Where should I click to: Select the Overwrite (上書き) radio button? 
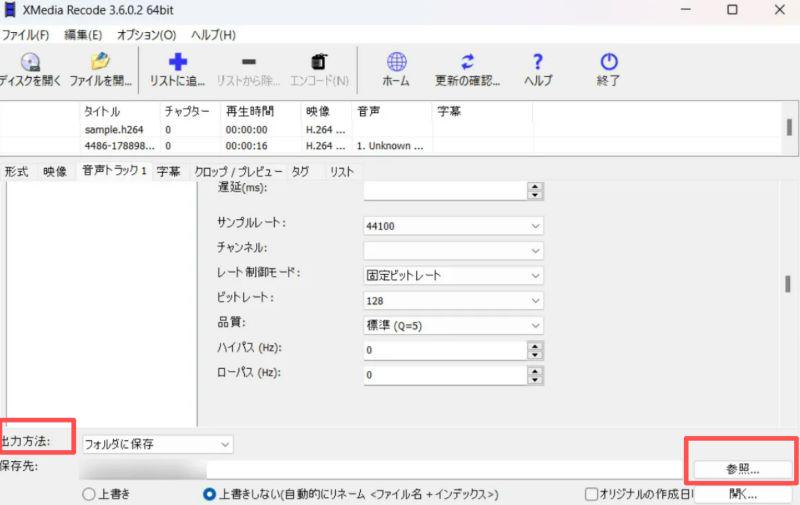point(88,494)
